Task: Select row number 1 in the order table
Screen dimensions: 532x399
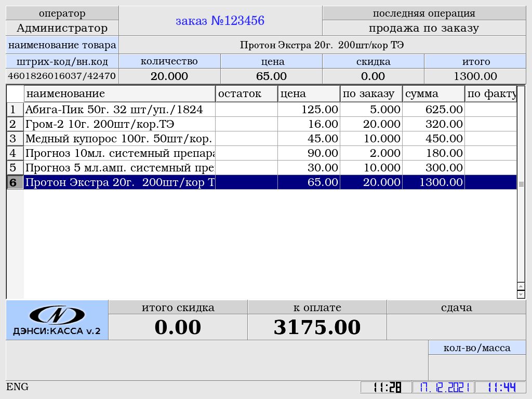Action: 15,110
